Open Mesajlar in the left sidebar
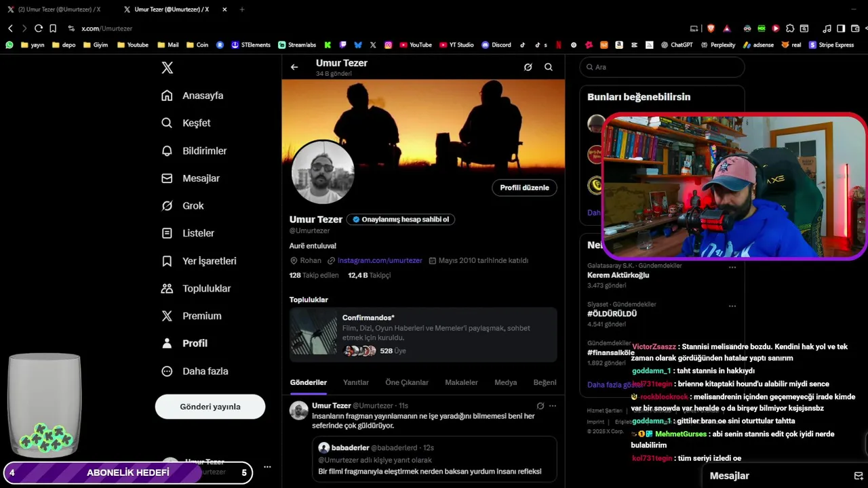 pos(191,178)
